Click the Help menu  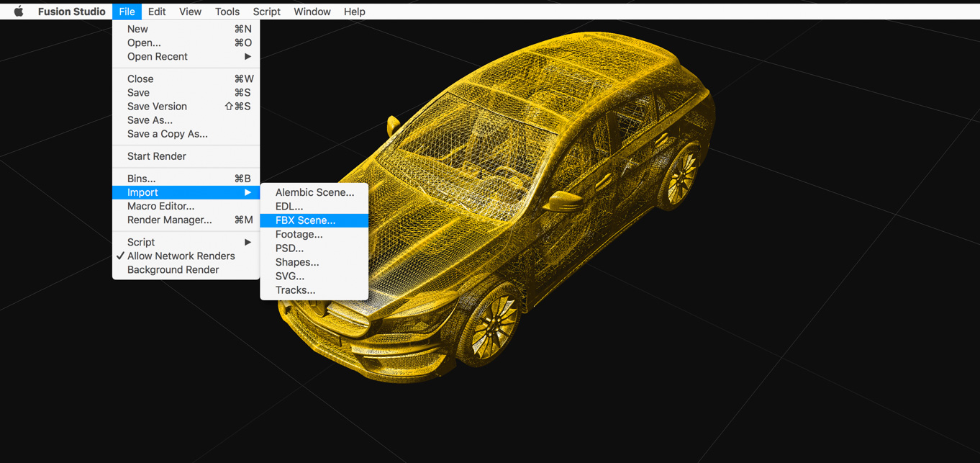point(354,12)
